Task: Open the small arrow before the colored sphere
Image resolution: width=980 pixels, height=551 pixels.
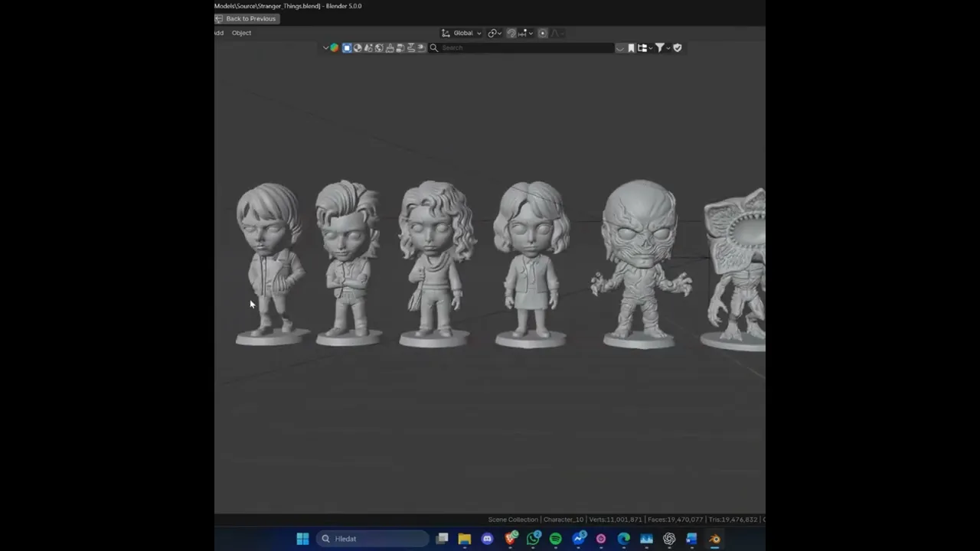Action: click(x=325, y=47)
